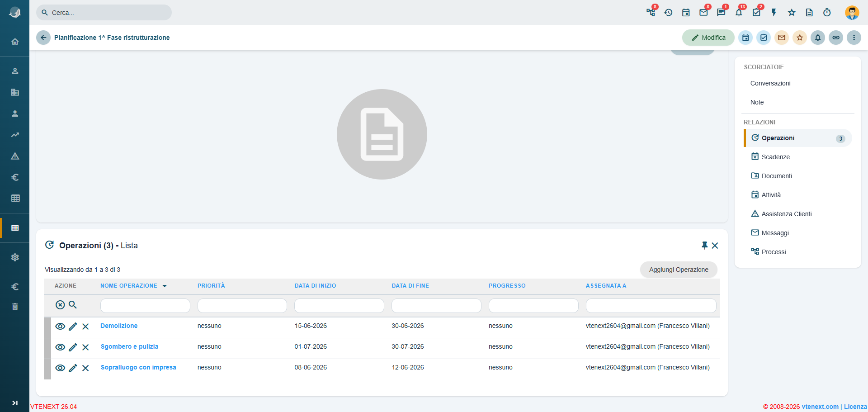Screen dimensions: 868x412
Task: Open Conversazioni shortcut
Action: (x=770, y=83)
